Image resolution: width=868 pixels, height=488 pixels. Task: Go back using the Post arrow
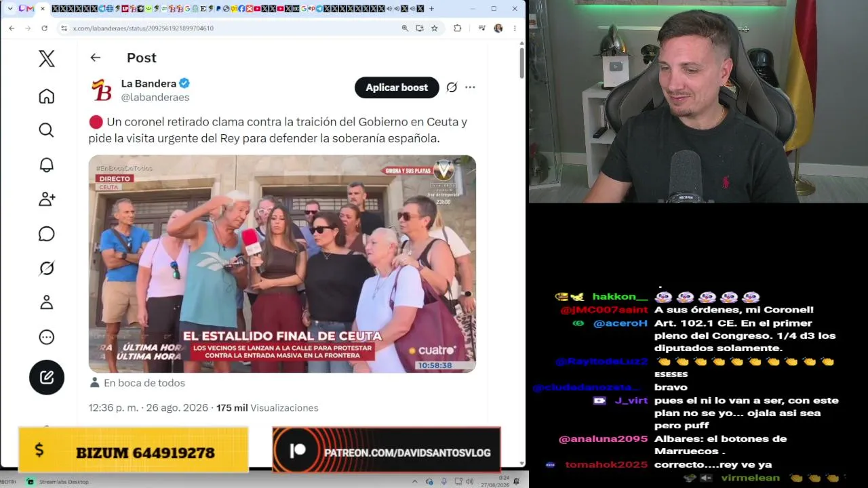point(96,58)
